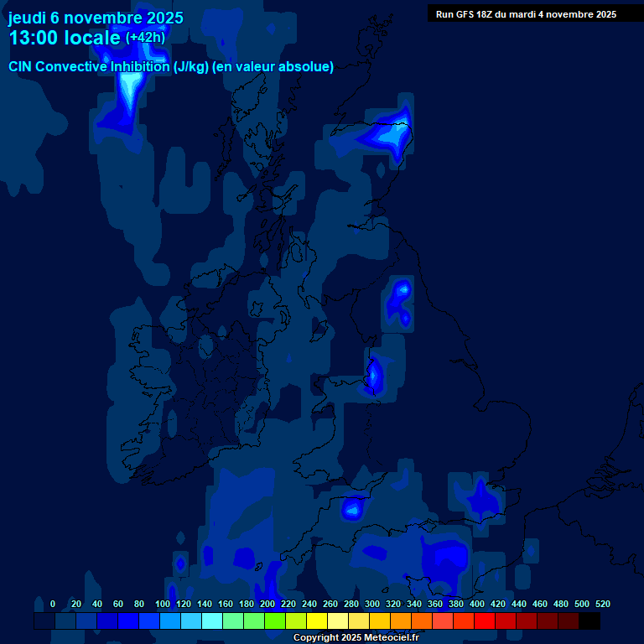Screen dimensions: 644x644
Task: Click the (+42h) forecast offset label
Action: pos(145,38)
